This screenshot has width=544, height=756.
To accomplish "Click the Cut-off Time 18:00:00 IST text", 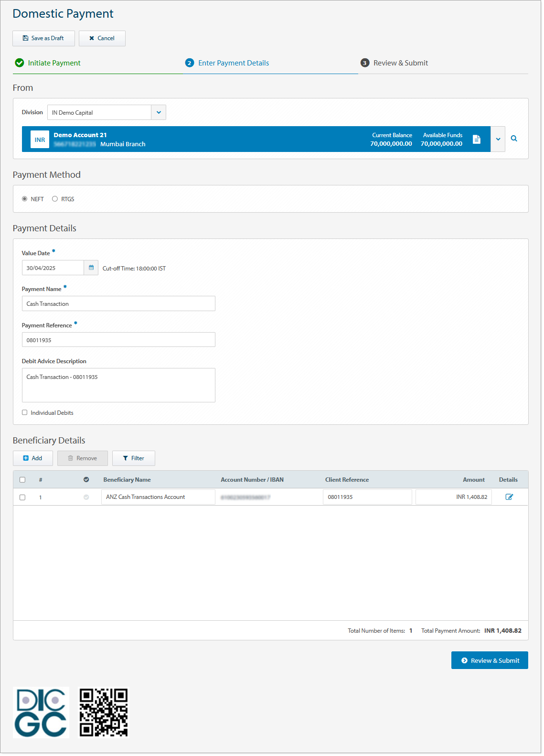I will pos(134,269).
